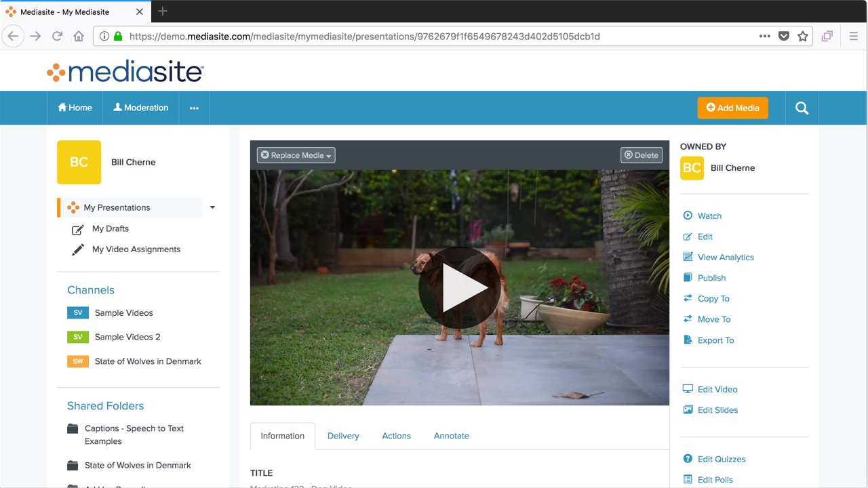Switch to the Delivery tab

[x=343, y=436]
